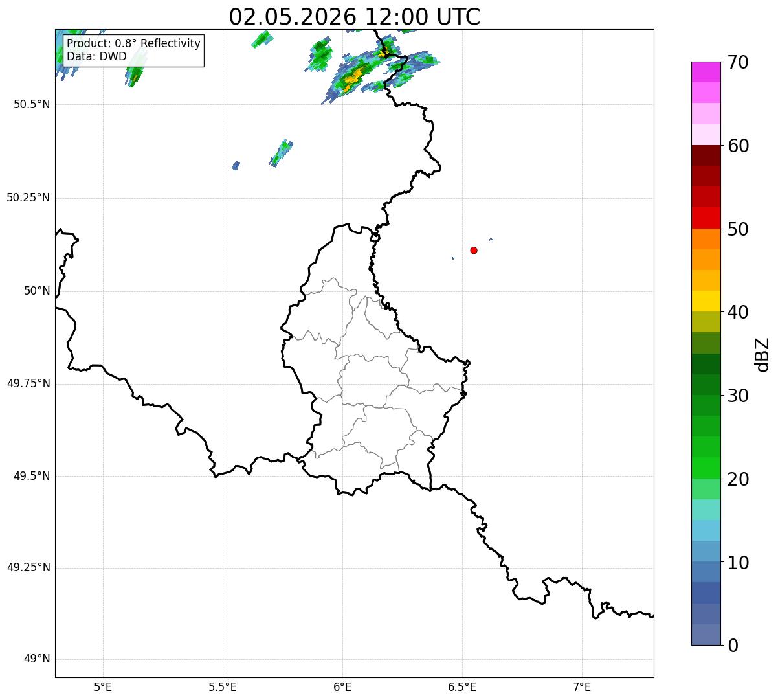The image size is (778, 700).
Task: Click the 6.5°E longitude label
Action: (x=462, y=686)
